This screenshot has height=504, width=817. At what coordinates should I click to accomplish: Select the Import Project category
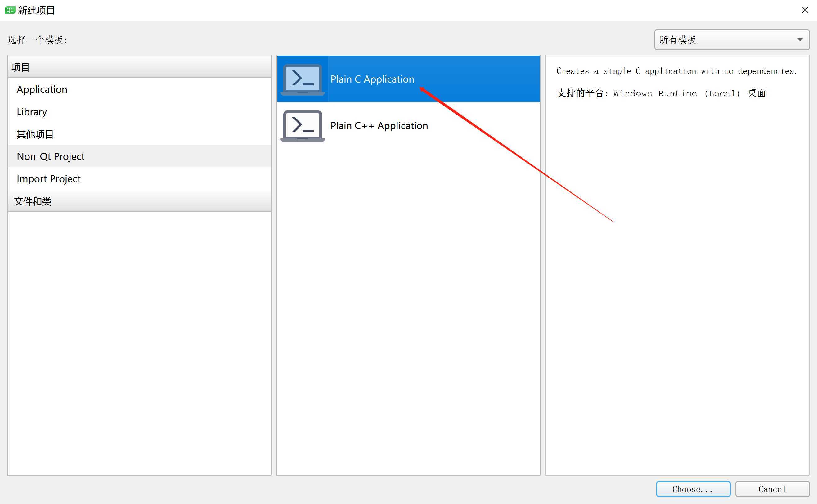tap(139, 179)
